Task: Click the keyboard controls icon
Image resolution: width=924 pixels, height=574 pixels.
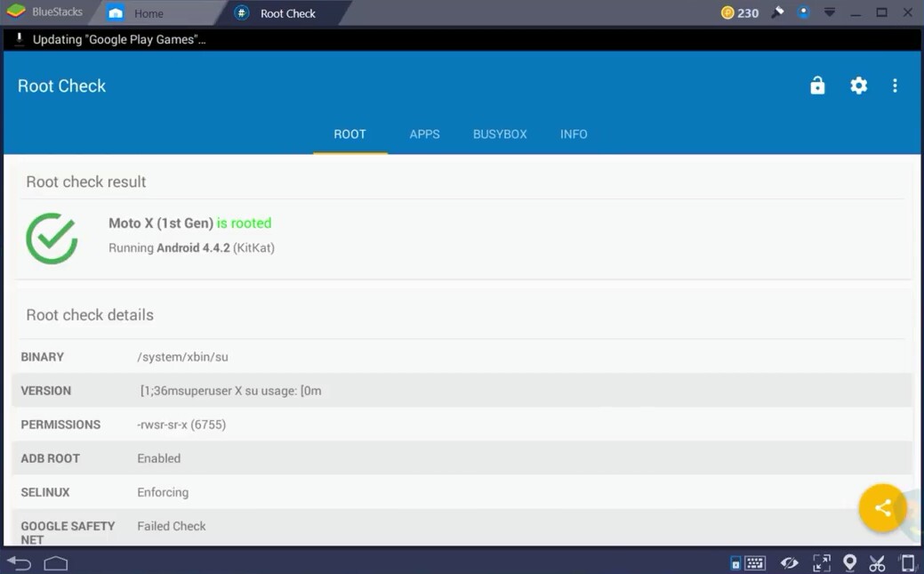Action: (755, 563)
